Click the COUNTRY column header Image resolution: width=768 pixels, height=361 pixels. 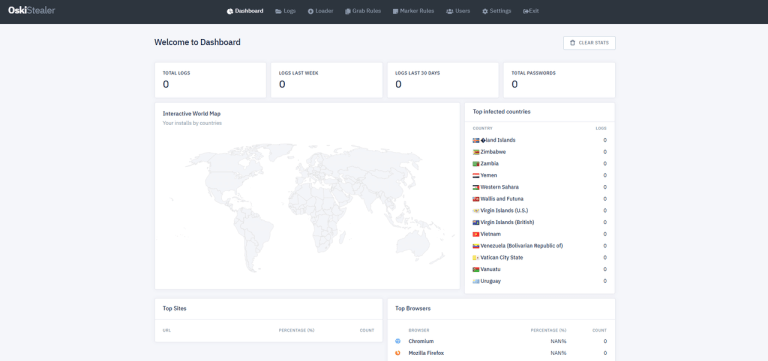pos(482,128)
